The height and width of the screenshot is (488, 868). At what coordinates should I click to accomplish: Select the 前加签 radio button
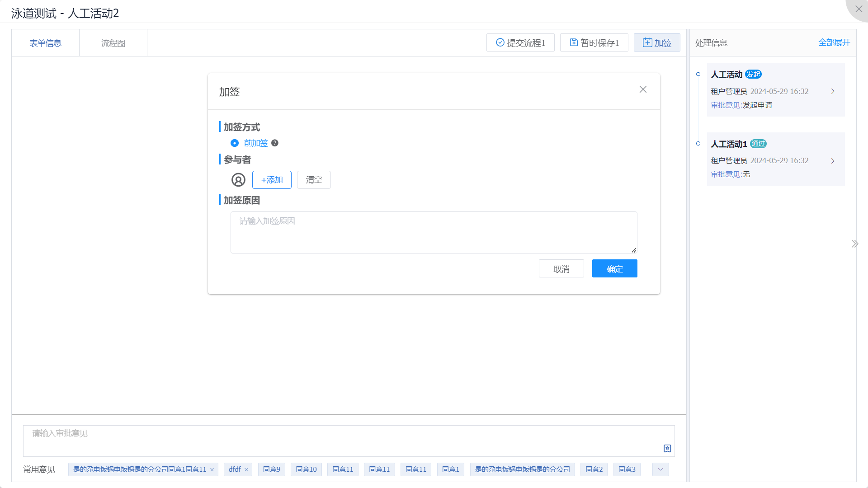coord(235,143)
